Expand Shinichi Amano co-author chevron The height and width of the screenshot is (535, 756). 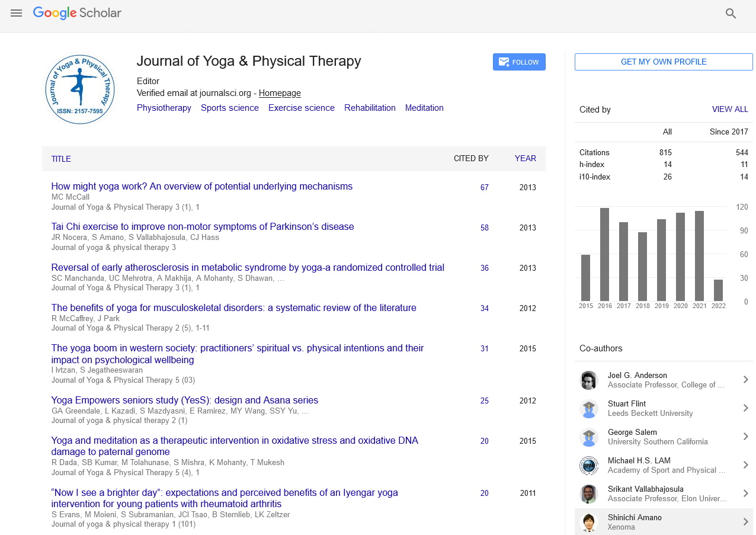point(745,522)
